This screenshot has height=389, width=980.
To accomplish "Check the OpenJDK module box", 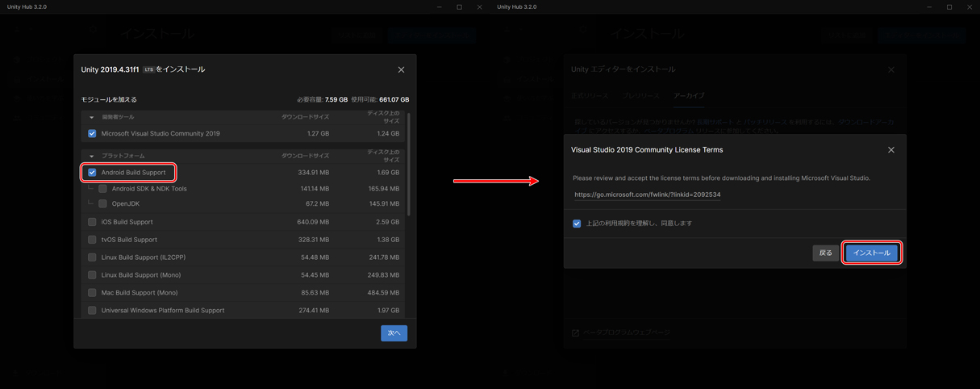I will click(102, 204).
